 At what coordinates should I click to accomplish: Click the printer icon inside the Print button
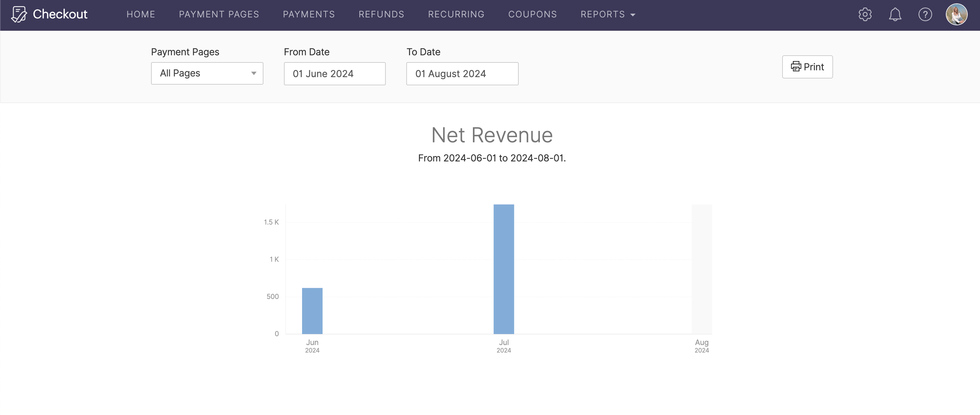tap(796, 67)
